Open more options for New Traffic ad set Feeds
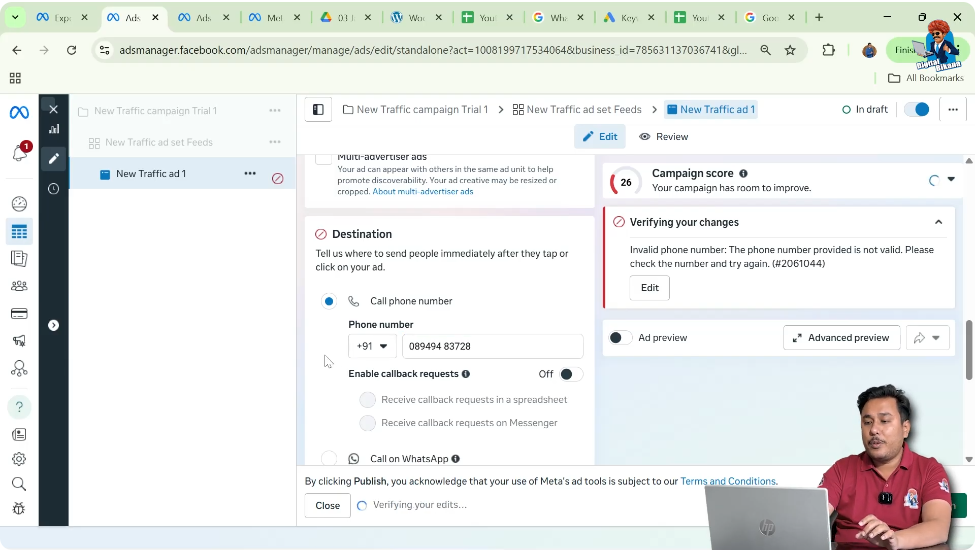 click(275, 142)
